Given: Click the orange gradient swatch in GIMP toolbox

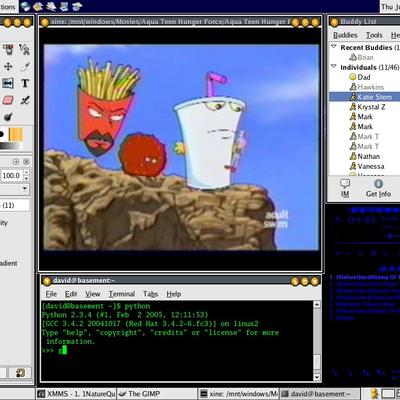Looking at the screenshot, I should click(x=15, y=135).
